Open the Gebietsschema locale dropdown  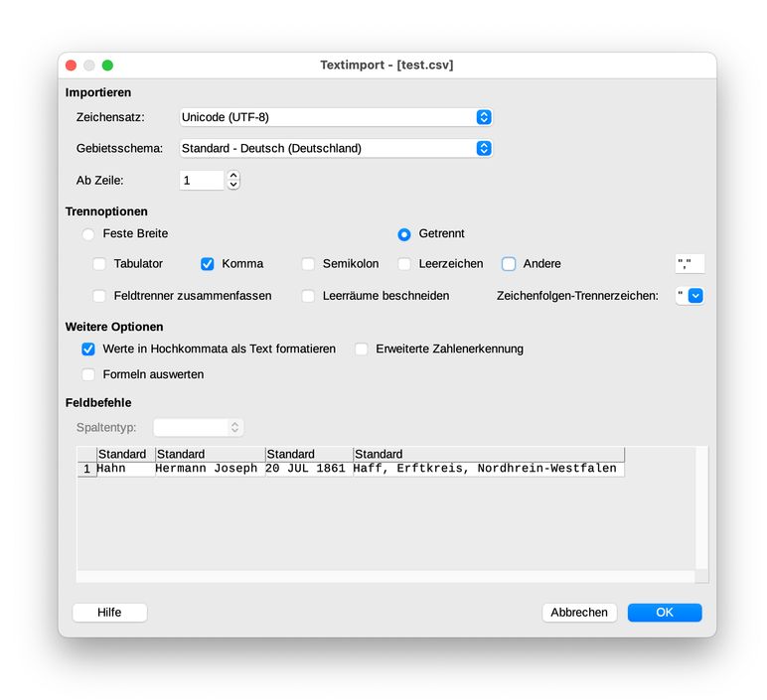[x=336, y=149]
